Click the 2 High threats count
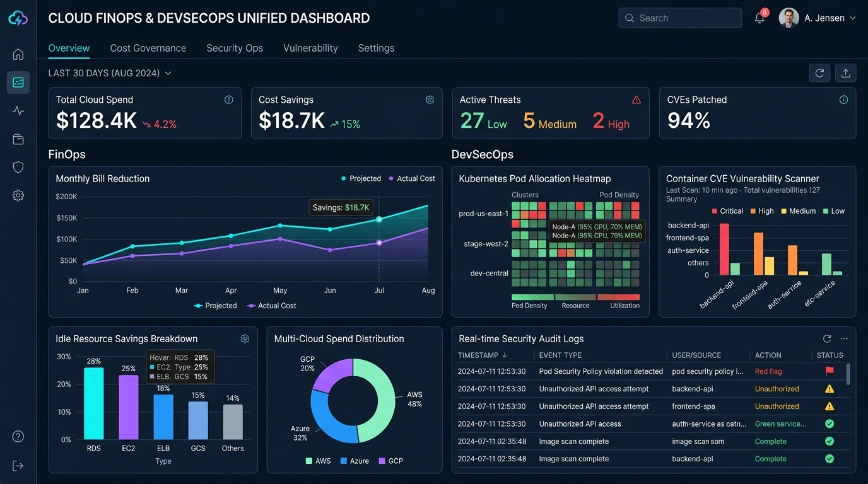Image resolution: width=868 pixels, height=484 pixels. click(x=611, y=121)
